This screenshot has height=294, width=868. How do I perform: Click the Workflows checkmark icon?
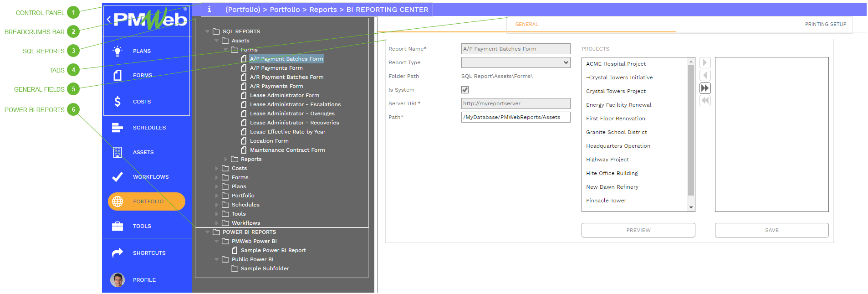point(117,177)
